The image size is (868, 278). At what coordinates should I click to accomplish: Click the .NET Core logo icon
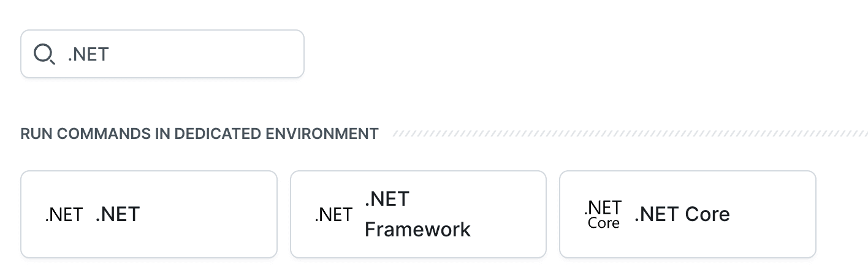coord(603,214)
